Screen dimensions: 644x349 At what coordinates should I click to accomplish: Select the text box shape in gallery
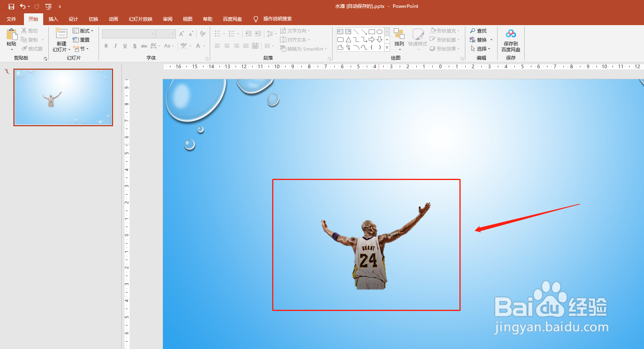coord(340,32)
